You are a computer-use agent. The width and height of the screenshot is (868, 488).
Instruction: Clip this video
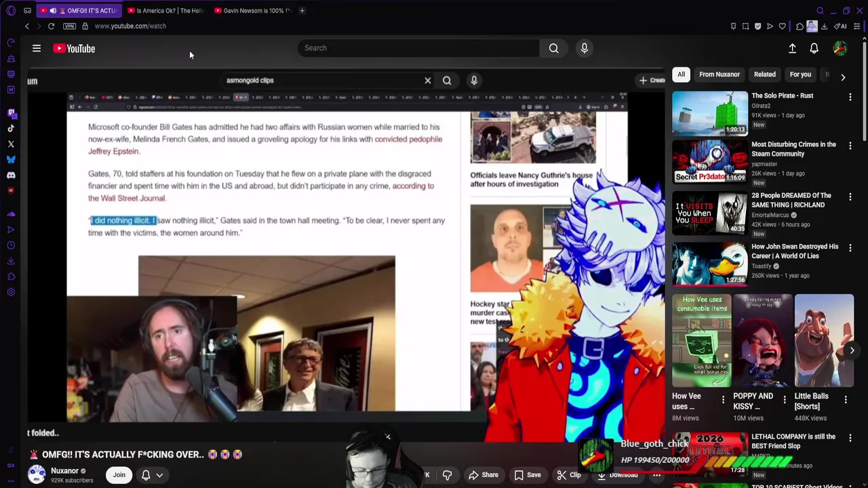[569, 475]
